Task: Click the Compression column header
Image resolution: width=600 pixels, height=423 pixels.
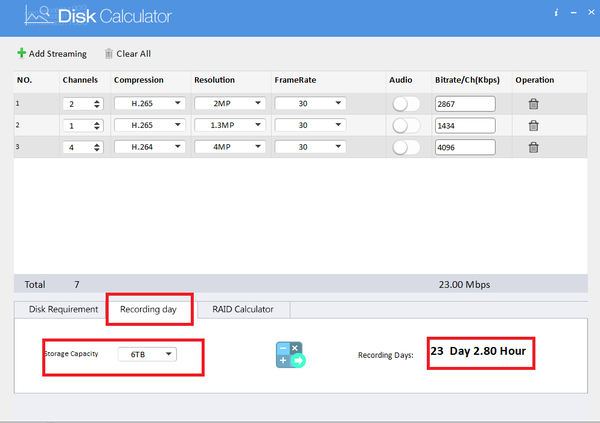Action: 139,80
